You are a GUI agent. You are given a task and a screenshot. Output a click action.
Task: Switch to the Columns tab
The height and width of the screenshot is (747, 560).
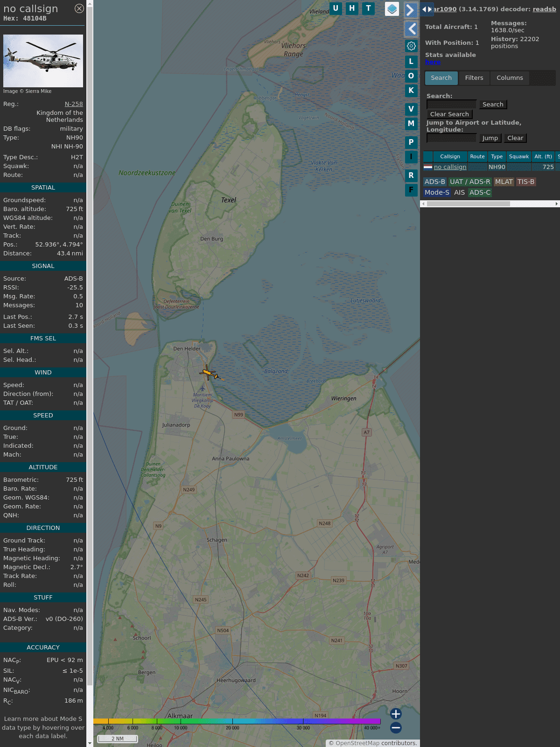tap(510, 78)
